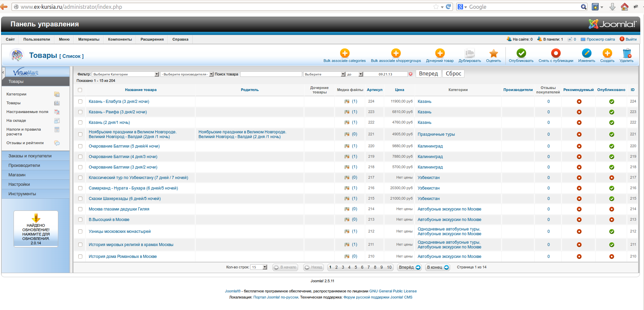Viewport: 644px width, 310px height.
Task: Clear the date filter with red icon
Action: pos(411,74)
